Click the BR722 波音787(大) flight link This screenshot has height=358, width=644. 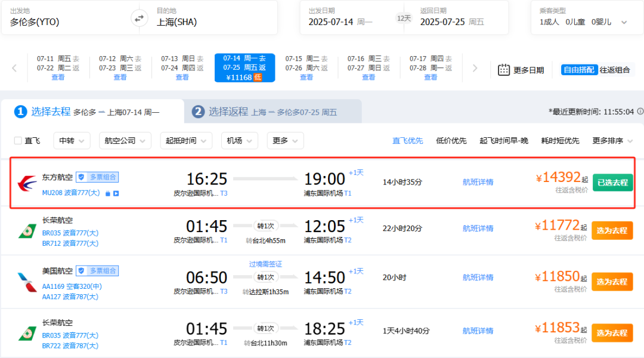pos(70,345)
